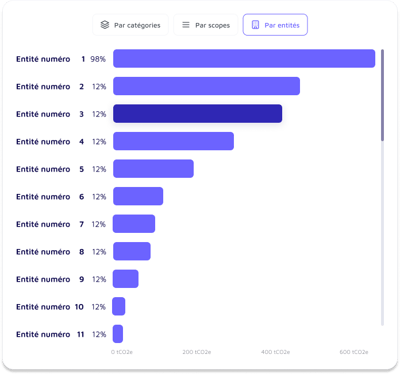Click the 98% percentage of Entité 1
This screenshot has width=400, height=374.
(x=98, y=59)
